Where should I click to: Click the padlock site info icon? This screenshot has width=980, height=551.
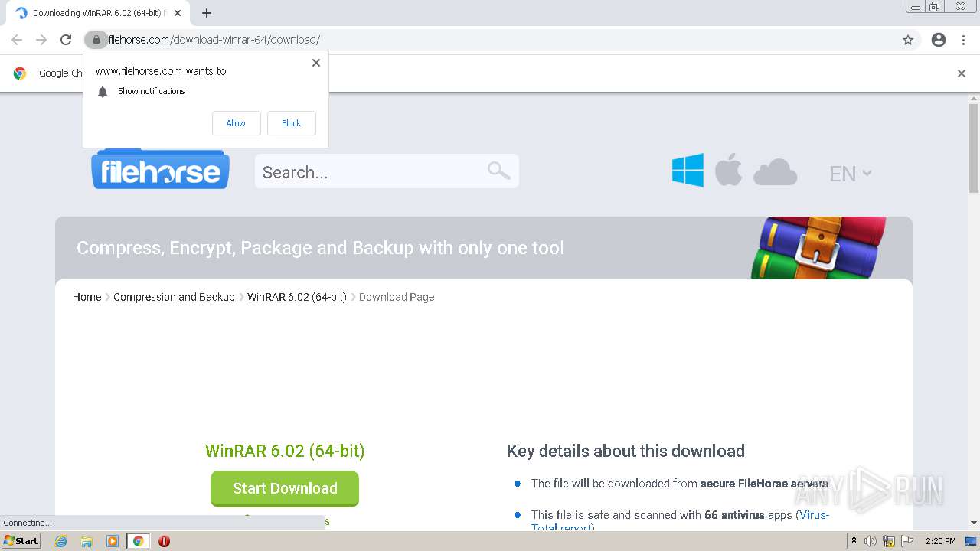[x=96, y=40]
